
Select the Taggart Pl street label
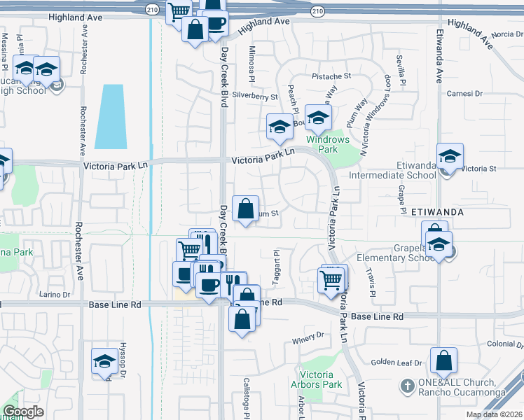pos(276,267)
